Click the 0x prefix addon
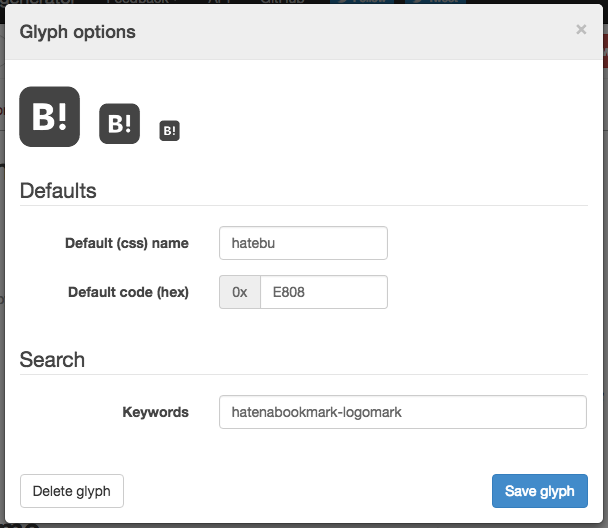The image size is (608, 528). [x=240, y=292]
